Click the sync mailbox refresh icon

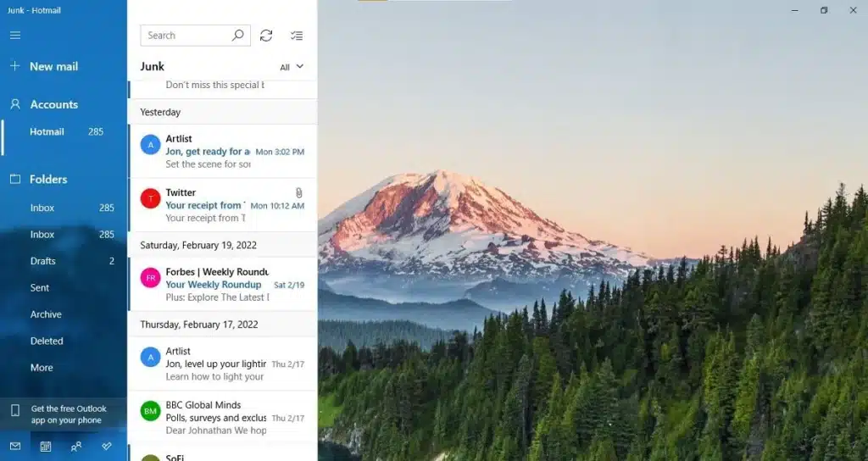[266, 36]
